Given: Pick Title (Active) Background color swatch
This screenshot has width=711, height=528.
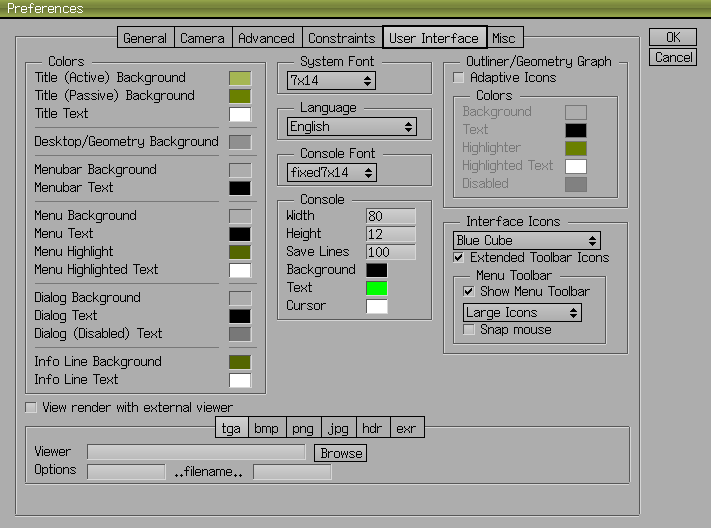Looking at the screenshot, I should tap(240, 78).
